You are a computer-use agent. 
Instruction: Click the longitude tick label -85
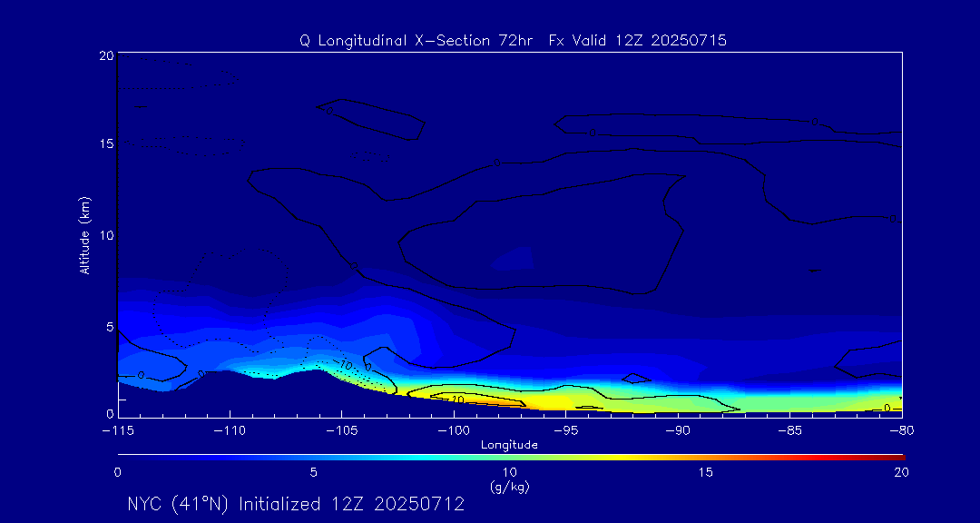pyautogui.click(x=789, y=432)
